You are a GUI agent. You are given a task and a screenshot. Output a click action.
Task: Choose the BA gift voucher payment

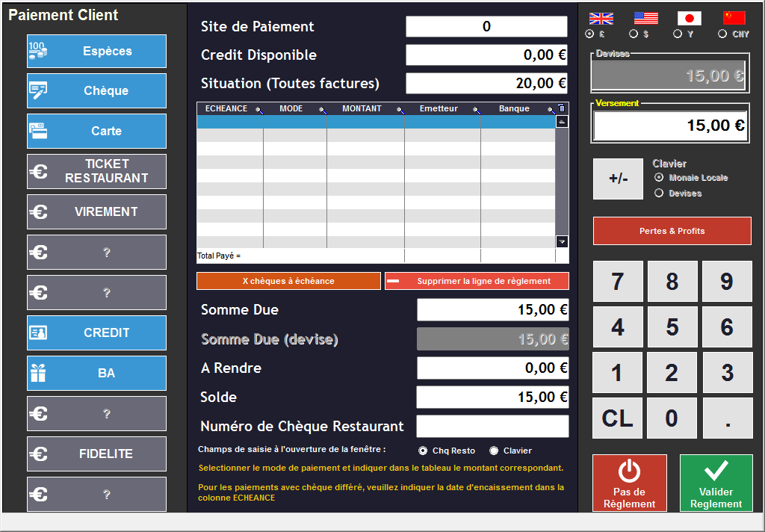pos(96,373)
